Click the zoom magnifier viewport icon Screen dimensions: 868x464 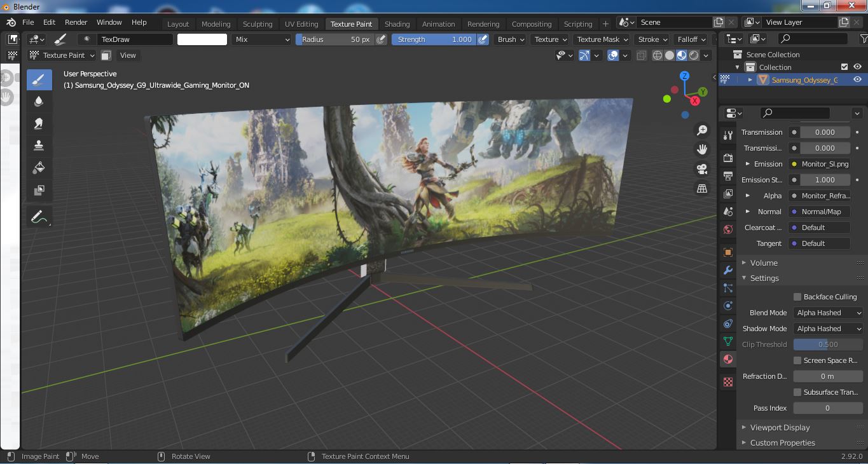click(702, 130)
